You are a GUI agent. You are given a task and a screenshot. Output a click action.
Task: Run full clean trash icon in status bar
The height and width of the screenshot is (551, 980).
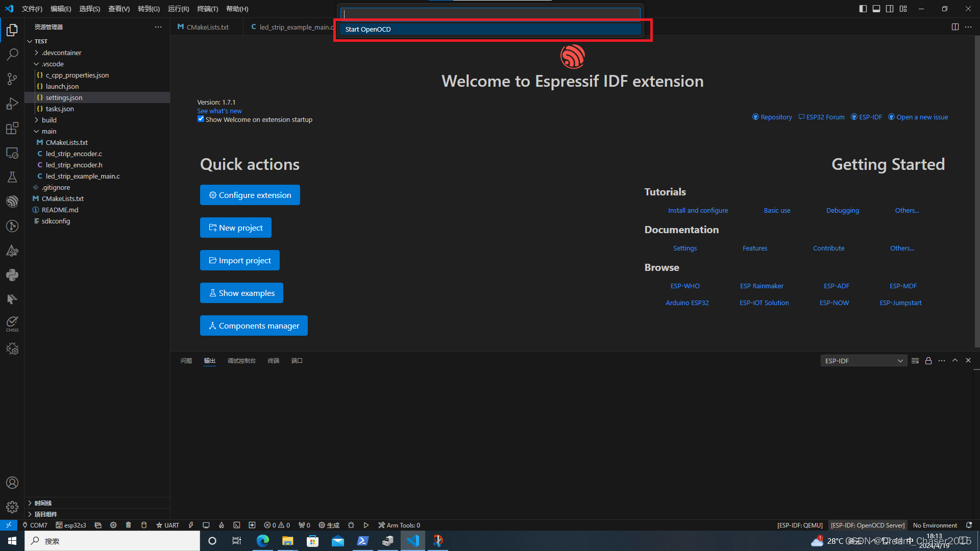pyautogui.click(x=129, y=525)
